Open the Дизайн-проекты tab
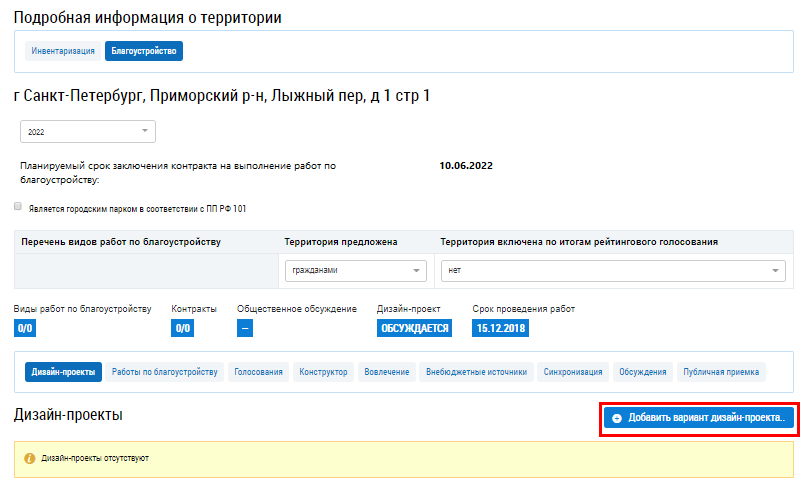Screen dimensions: 808x495 64,372
